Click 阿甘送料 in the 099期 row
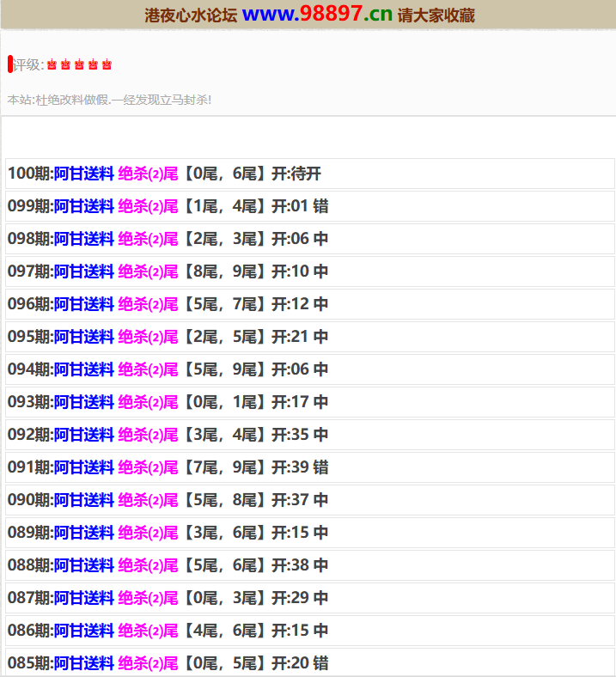Screen dimensions: 616x677 click(84, 206)
